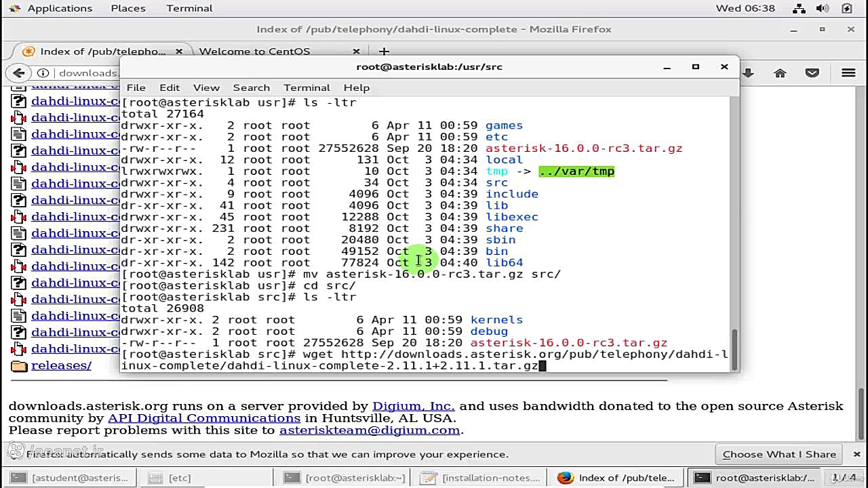Click the terminal title root@asterisklab:/usr/src
This screenshot has height=488, width=868.
point(429,66)
